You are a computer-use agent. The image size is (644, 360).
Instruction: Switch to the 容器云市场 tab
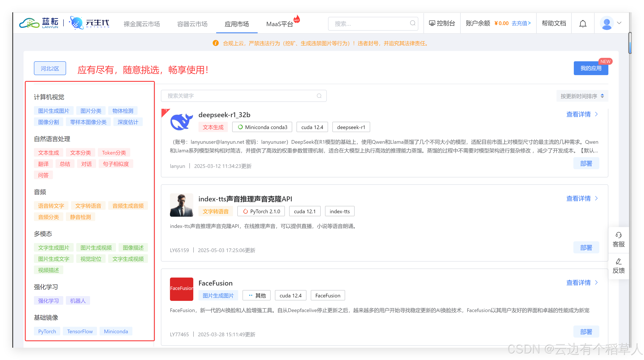[192, 24]
